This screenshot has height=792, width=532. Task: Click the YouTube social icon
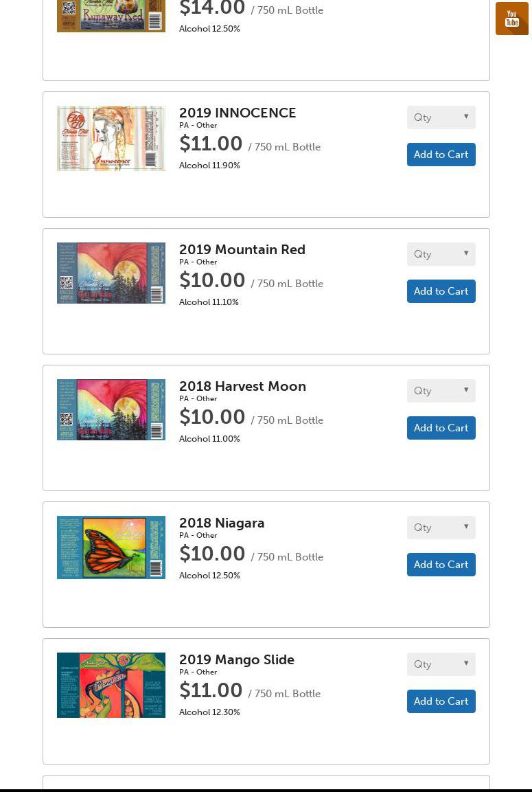click(x=511, y=19)
